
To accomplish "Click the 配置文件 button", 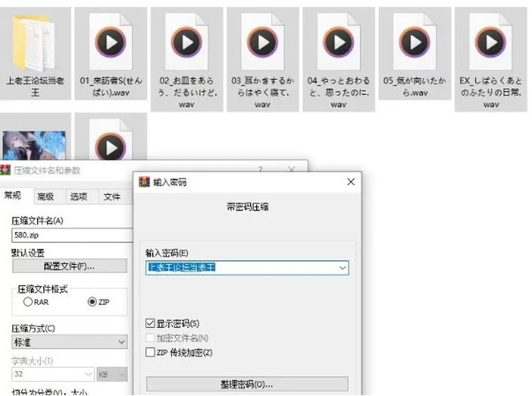I will point(70,266).
